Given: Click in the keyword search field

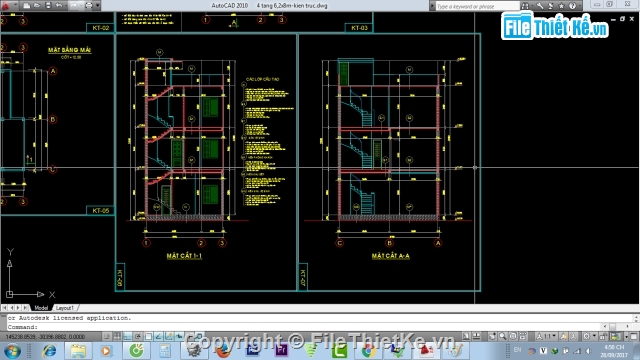Looking at the screenshot, I should 478,6.
